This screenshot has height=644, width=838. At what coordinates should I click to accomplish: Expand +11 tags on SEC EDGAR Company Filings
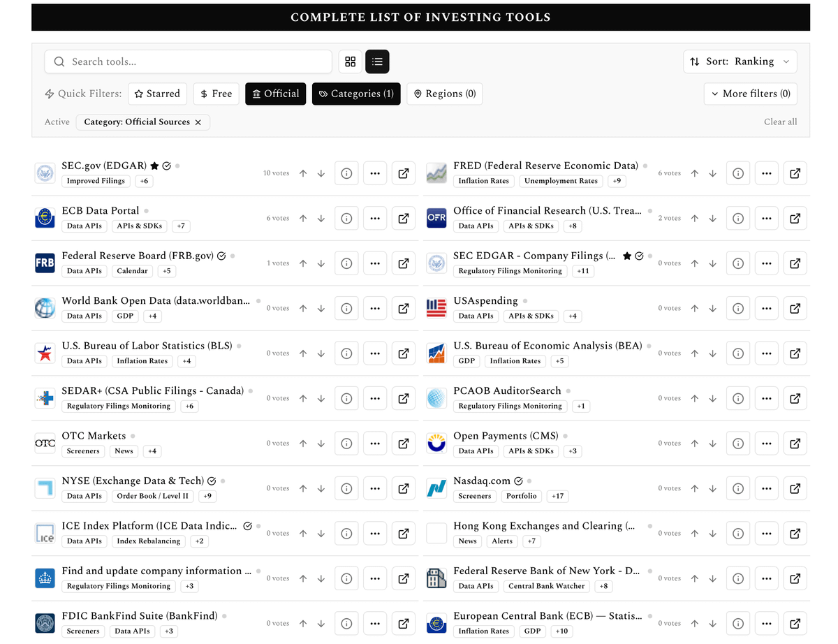click(583, 271)
